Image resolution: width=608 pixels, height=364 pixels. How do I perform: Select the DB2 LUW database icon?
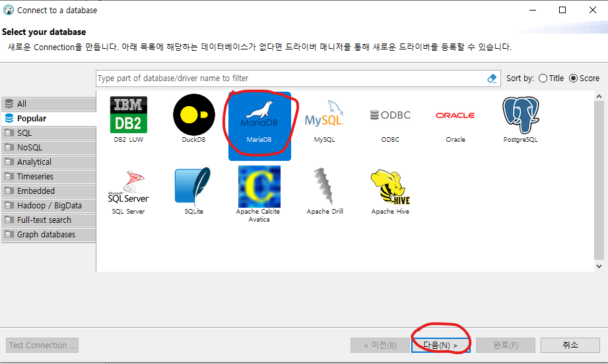128,115
